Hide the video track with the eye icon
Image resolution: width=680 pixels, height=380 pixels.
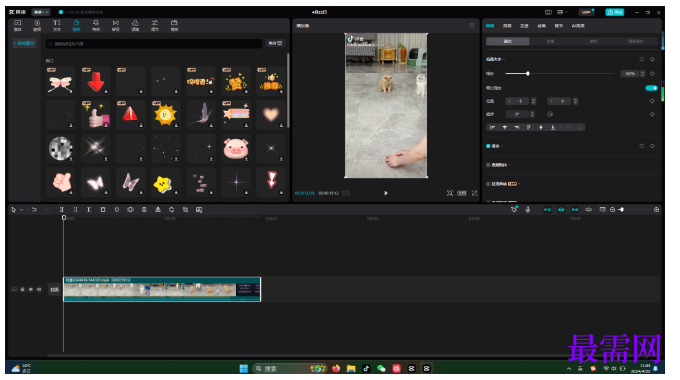(x=31, y=289)
